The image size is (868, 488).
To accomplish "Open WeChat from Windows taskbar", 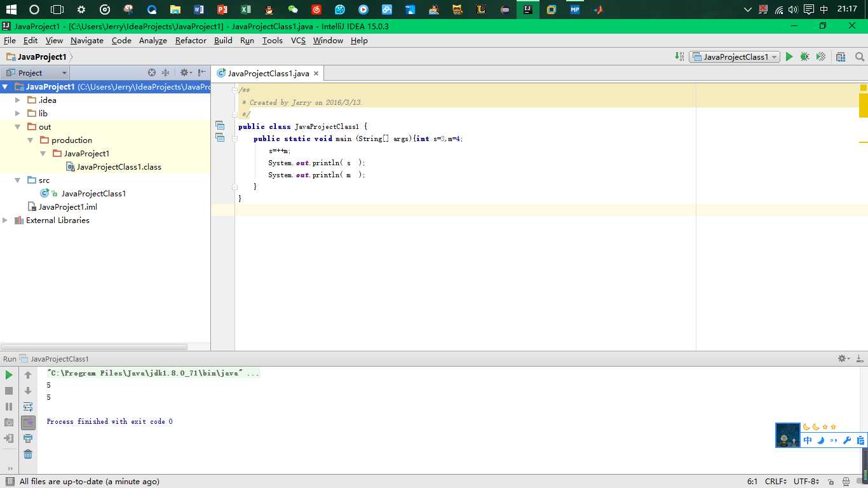I will [292, 10].
